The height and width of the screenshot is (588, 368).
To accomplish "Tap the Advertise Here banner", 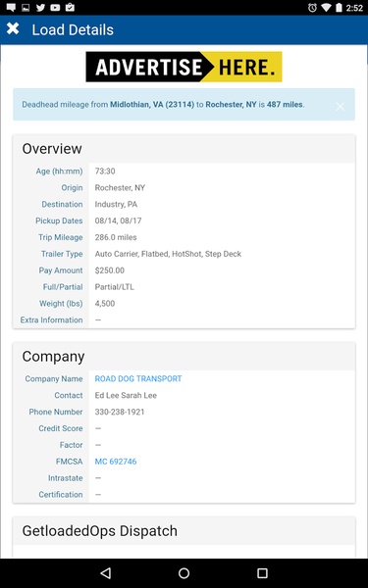I will tap(184, 67).
